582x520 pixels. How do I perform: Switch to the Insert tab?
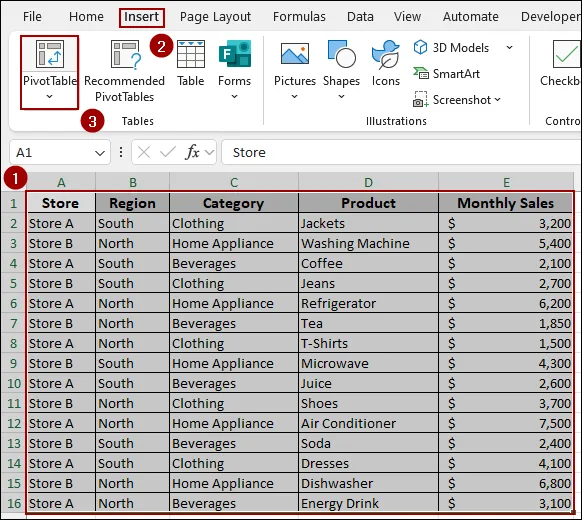141,17
